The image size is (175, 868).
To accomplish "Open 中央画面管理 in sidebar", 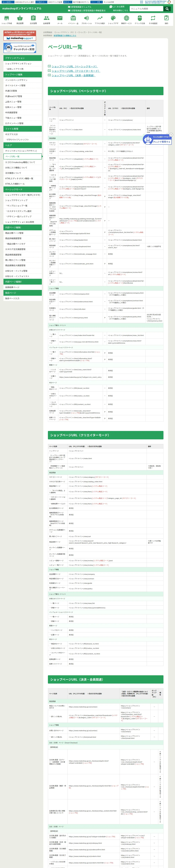I will (x=23, y=113).
